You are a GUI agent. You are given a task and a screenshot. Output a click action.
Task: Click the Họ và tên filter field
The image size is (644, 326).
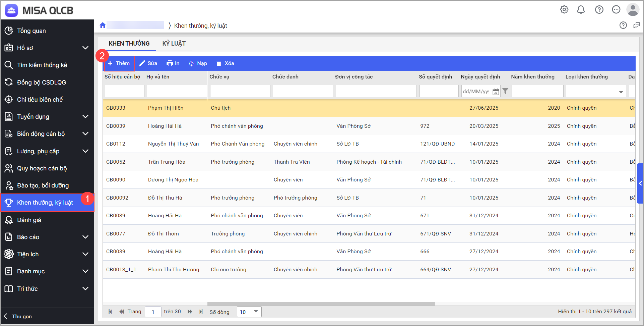(177, 91)
